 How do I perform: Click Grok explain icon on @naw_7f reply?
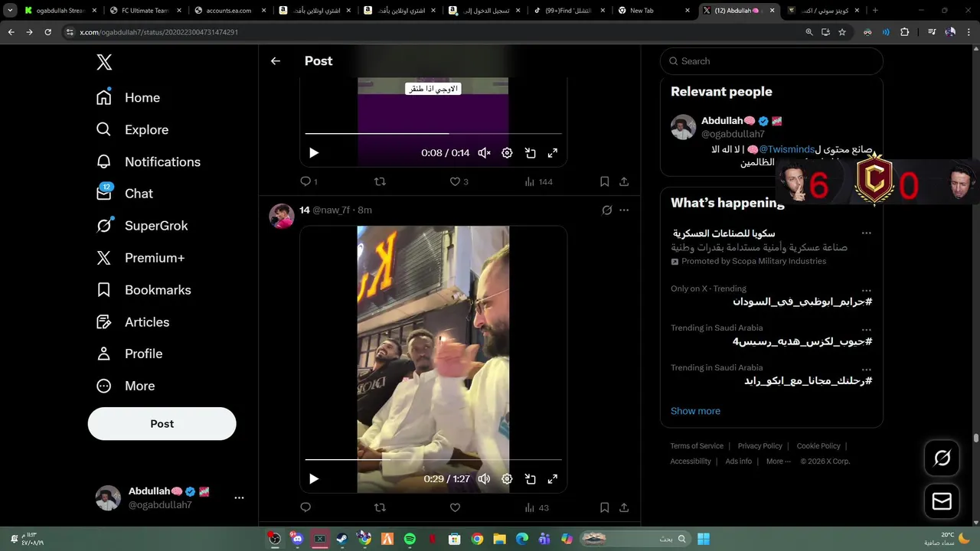[x=607, y=210]
